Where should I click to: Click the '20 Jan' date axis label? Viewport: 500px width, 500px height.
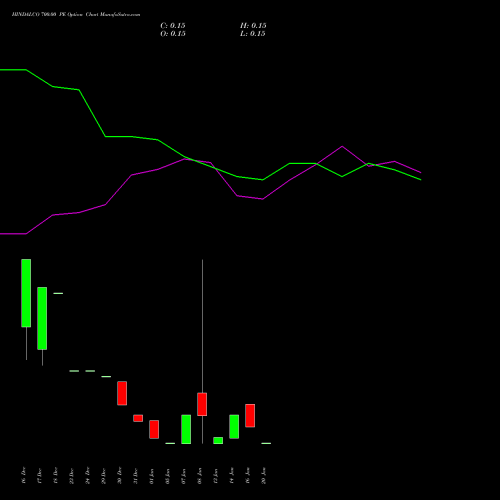point(264,476)
